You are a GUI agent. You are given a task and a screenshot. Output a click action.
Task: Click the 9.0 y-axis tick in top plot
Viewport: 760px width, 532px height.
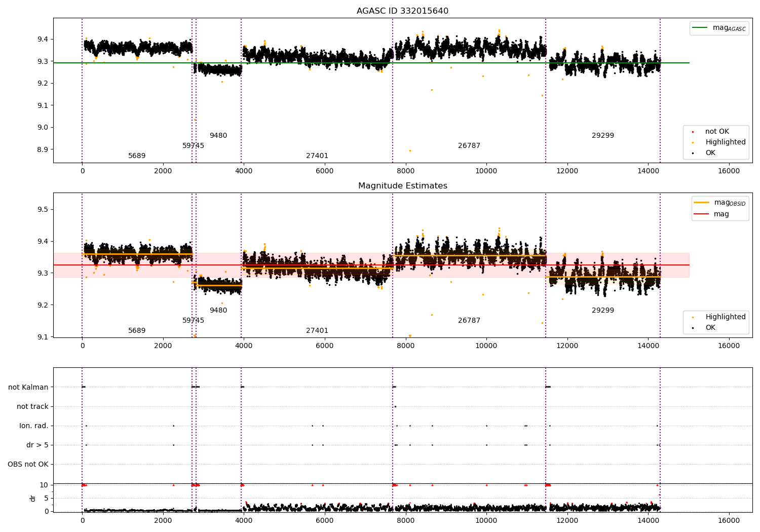click(43, 128)
